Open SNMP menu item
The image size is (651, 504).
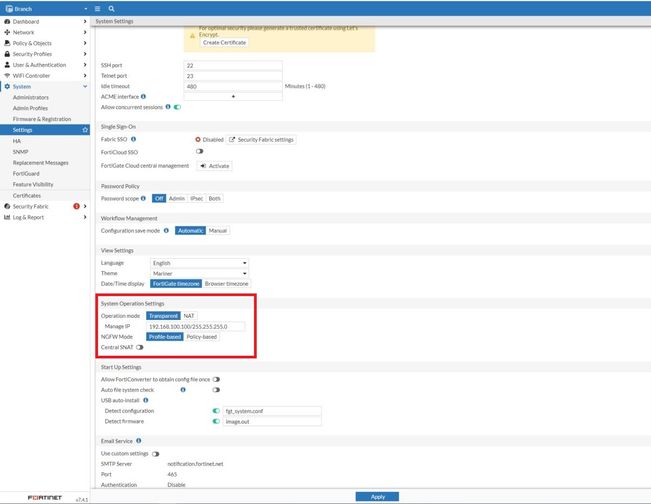(20, 152)
